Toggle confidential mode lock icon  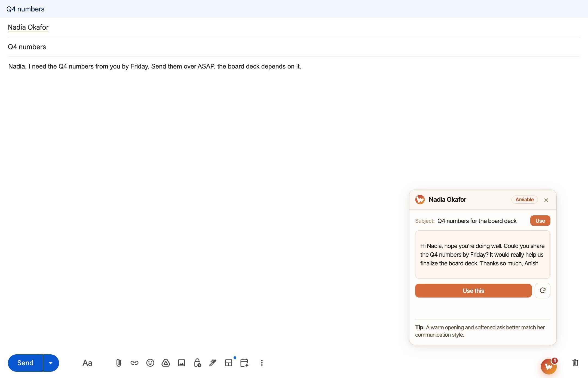[x=197, y=363]
